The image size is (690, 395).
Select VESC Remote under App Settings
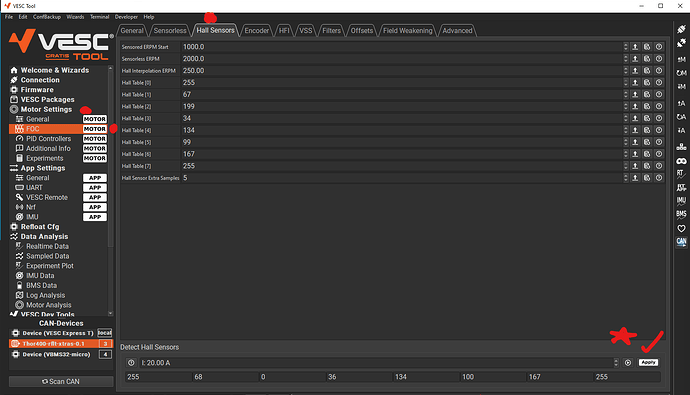click(47, 198)
